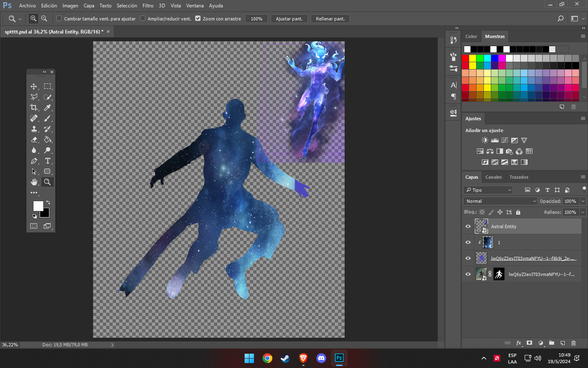The height and width of the screenshot is (368, 588).
Task: Select the Rounded Rectangle shape tool
Action: 47,171
